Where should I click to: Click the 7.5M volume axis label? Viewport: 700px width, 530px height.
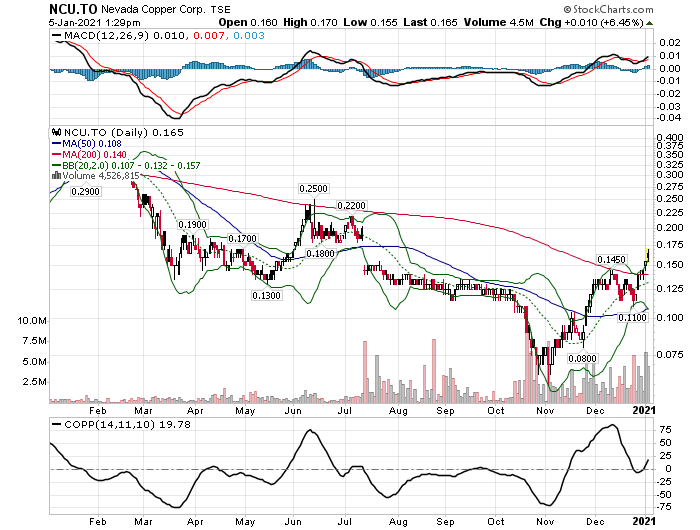click(34, 341)
